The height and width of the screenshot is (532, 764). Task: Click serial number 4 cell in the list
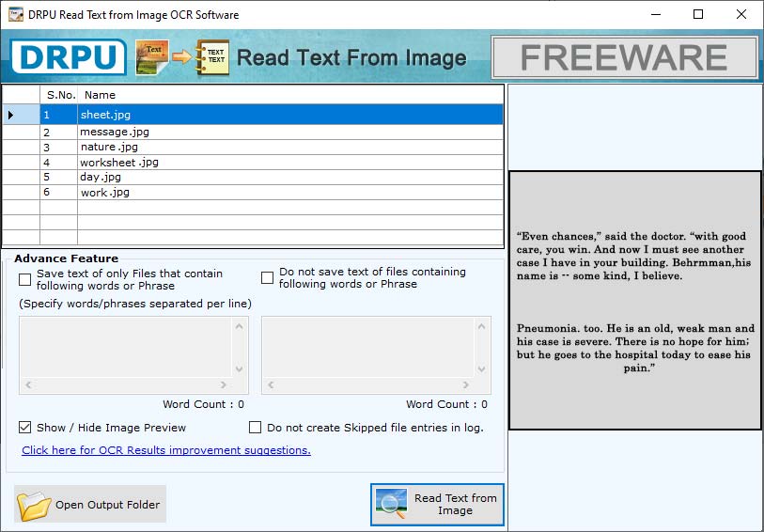pos(59,163)
